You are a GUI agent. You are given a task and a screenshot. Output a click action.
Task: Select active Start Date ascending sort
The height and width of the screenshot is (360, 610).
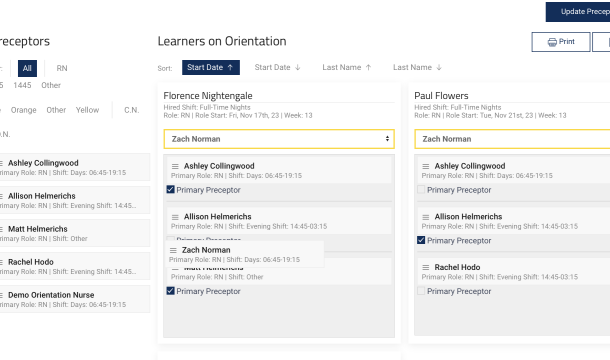tap(211, 67)
